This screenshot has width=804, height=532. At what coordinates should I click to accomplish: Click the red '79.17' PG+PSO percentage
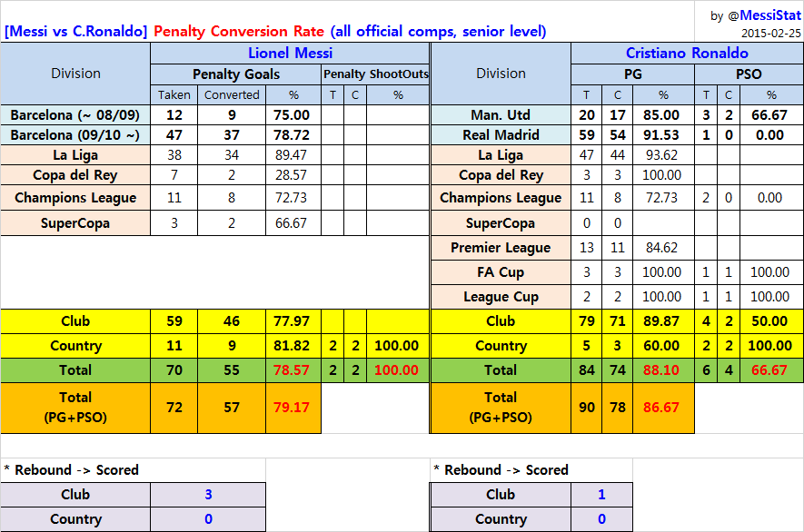[x=293, y=408]
